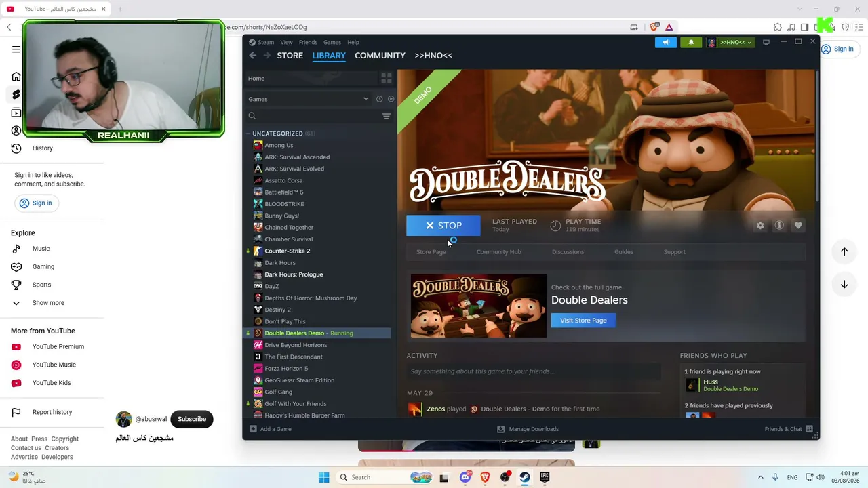Select Assetto Corsa in game list
The width and height of the screenshot is (868, 488).
click(283, 180)
